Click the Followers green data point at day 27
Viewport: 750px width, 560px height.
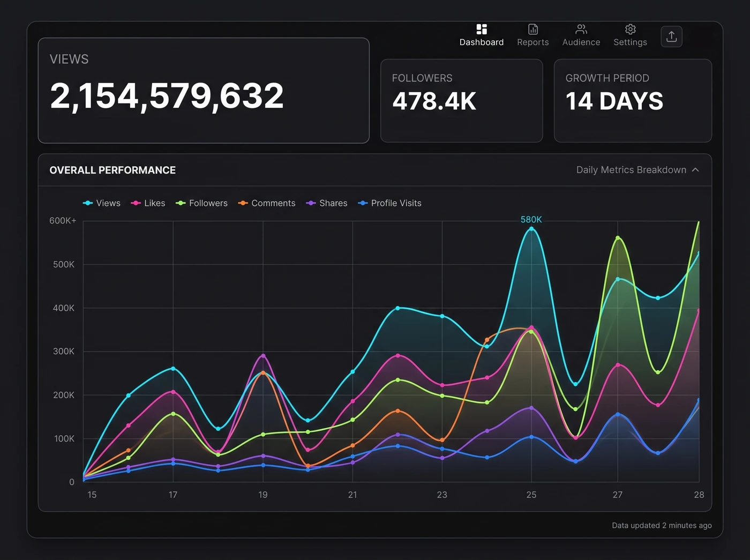618,238
